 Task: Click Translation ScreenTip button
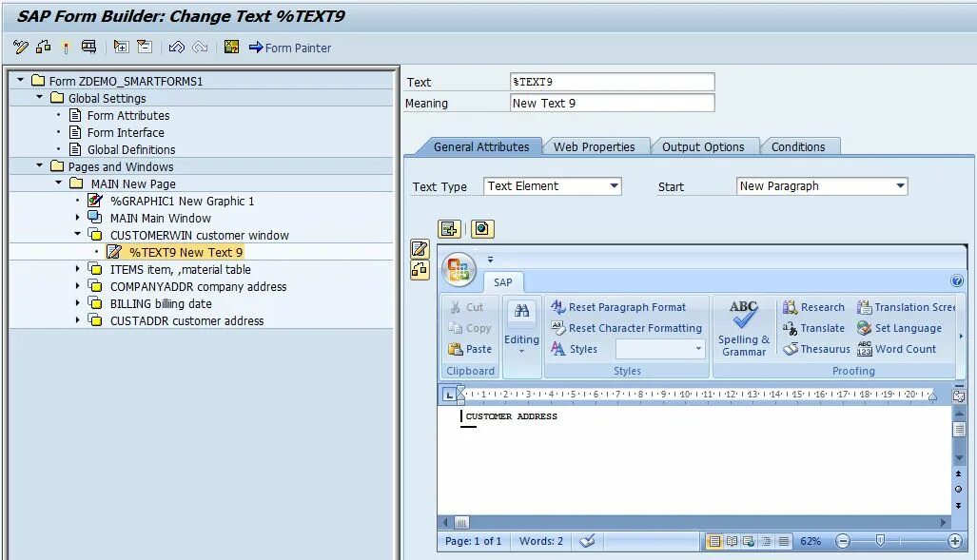click(x=906, y=307)
